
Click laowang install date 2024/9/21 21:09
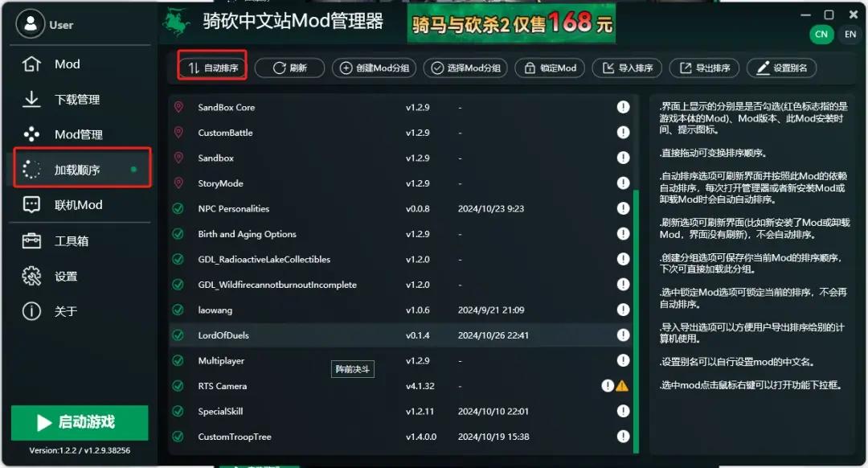491,310
